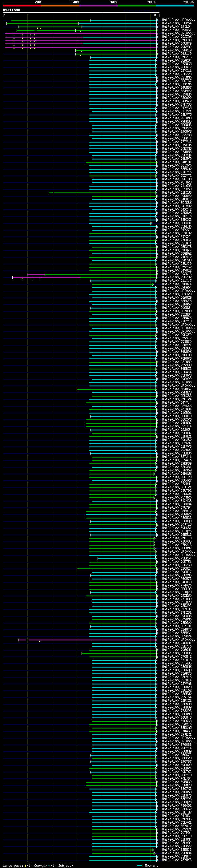Viewport: 197px width, 868px height.
Task: Select hit UniRef100_C8LVT5
Action: tap(176, 115)
